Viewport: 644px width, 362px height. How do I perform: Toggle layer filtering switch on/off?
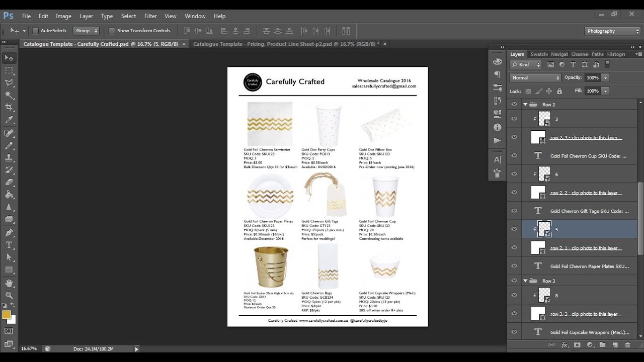click(607, 64)
